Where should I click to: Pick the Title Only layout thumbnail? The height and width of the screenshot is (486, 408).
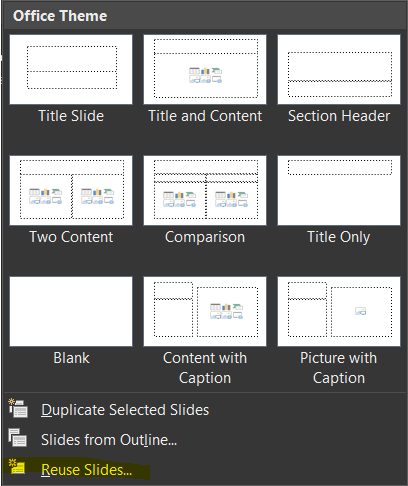click(339, 190)
